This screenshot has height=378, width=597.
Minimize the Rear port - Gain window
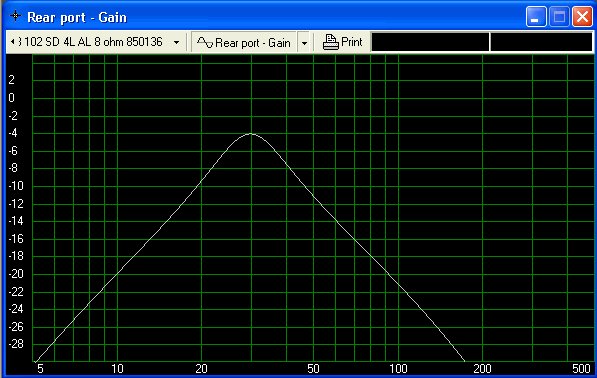pos(536,17)
